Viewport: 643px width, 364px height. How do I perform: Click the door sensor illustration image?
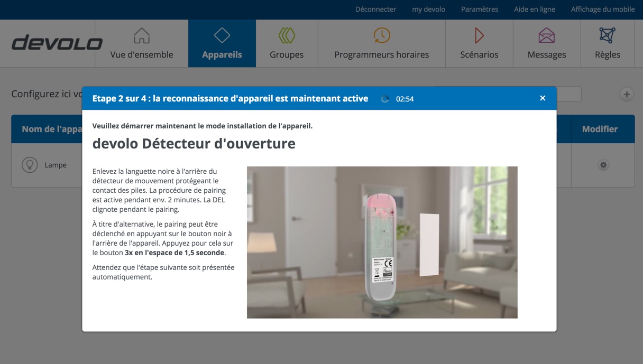382,242
